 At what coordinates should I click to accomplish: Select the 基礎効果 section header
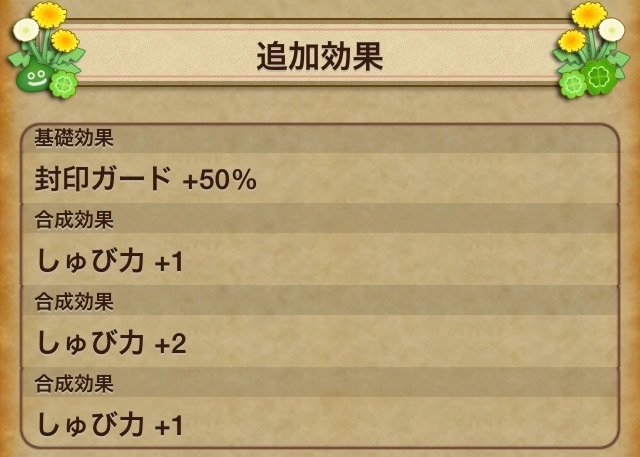[320, 138]
